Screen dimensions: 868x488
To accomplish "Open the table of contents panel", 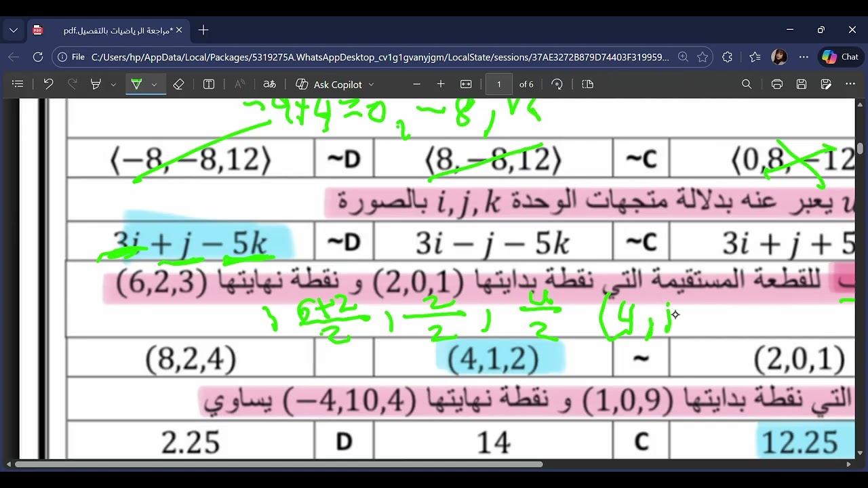I will point(18,84).
